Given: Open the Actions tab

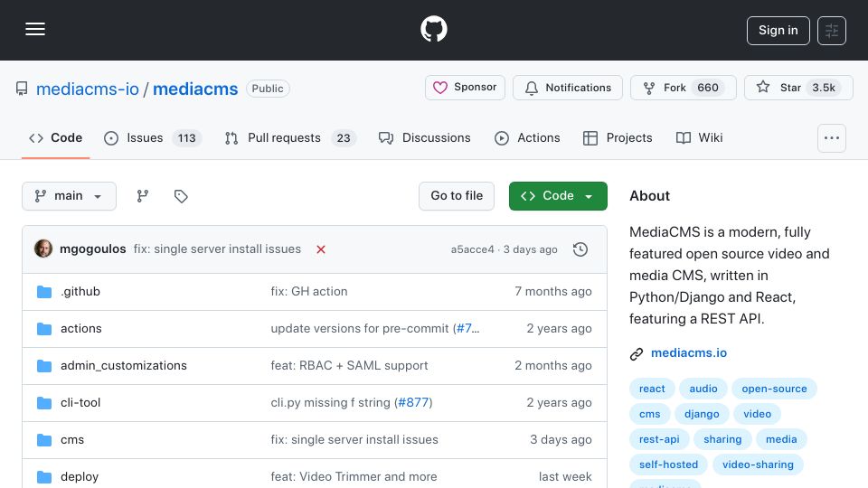Looking at the screenshot, I should pos(527,137).
